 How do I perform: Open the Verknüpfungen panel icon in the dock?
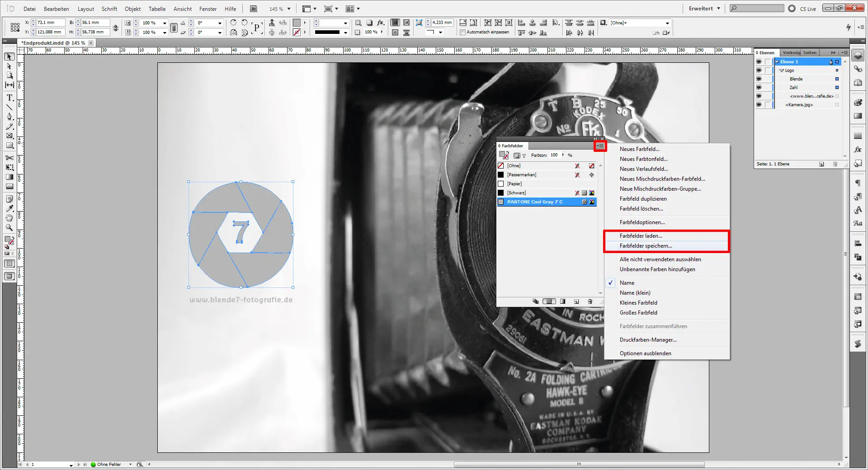pyautogui.click(x=858, y=69)
